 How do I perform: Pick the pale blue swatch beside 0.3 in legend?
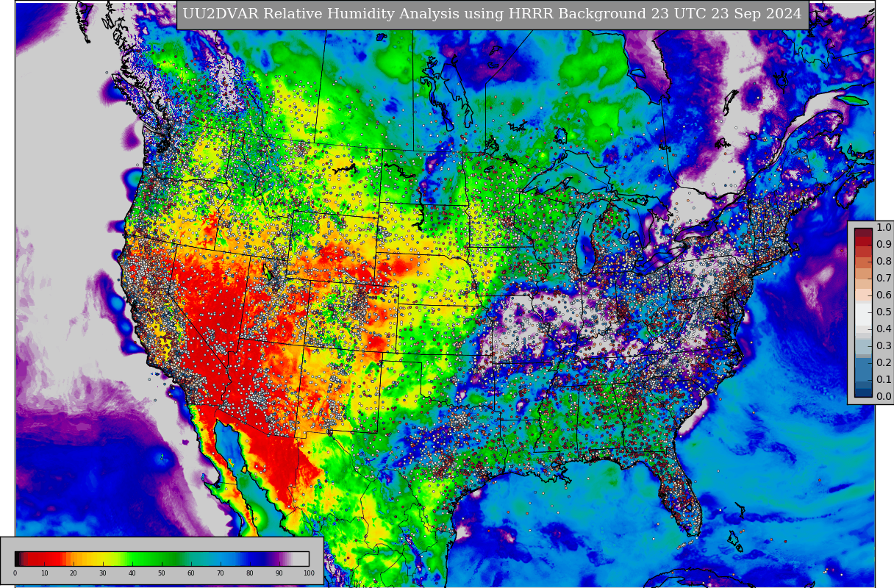863,346
